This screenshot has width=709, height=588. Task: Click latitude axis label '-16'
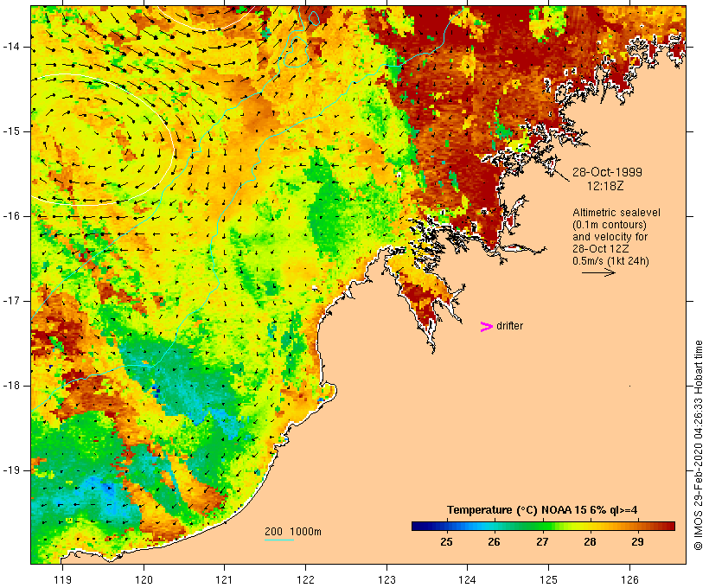(11, 216)
